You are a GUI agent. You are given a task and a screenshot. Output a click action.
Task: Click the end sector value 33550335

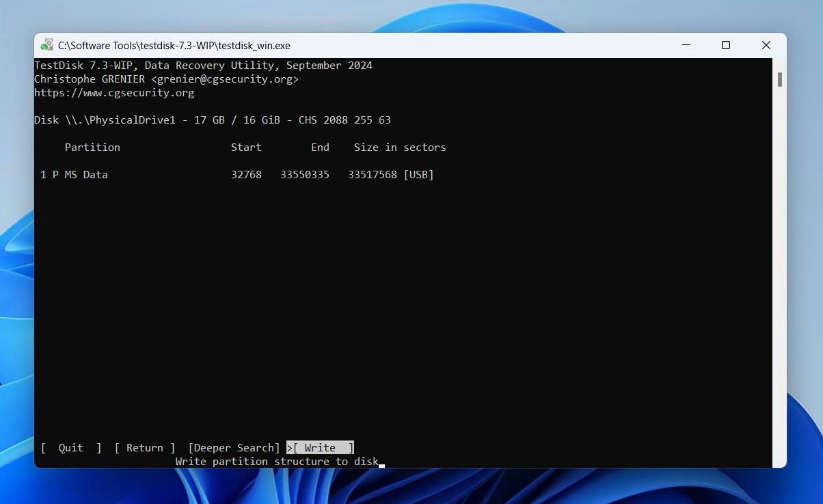point(305,175)
